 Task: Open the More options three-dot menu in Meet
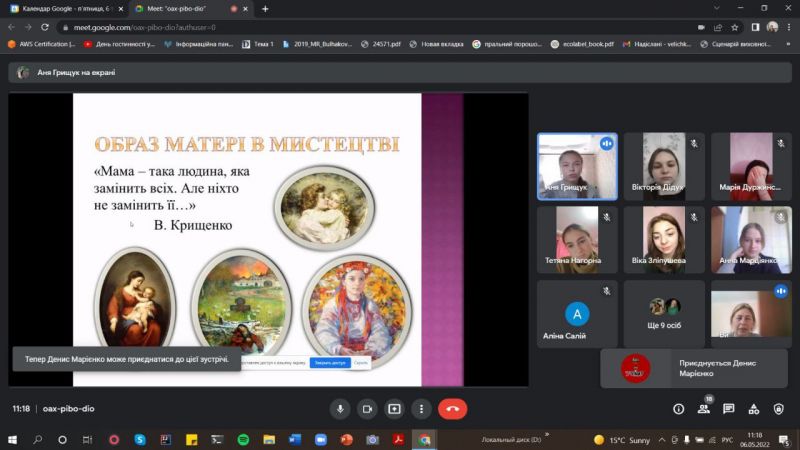point(421,409)
